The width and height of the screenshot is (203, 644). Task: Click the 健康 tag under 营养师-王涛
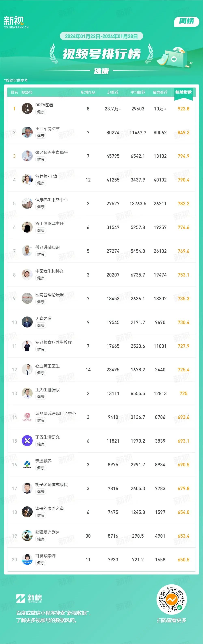[41, 183]
